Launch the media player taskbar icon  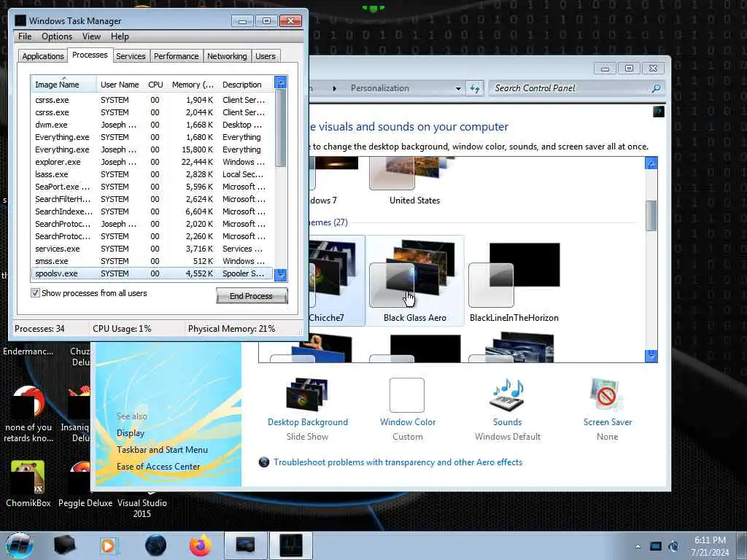(109, 545)
